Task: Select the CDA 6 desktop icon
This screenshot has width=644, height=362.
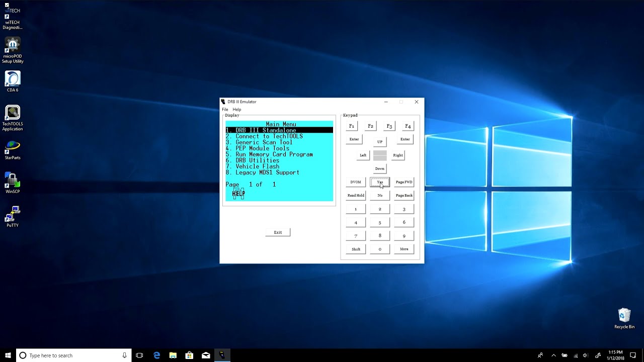Action: click(13, 81)
